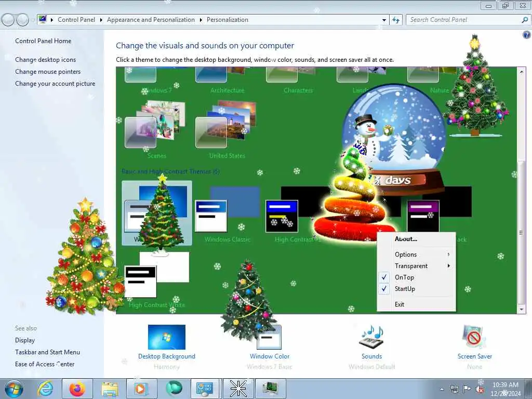Open Taskbar and Start Menu link
The image size is (532, 399).
pos(47,352)
